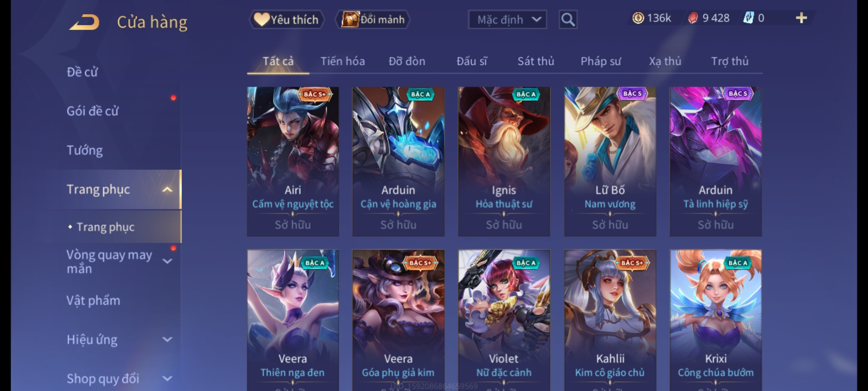Switch to the Tiến hóa tab
The image size is (868, 391).
pos(342,61)
